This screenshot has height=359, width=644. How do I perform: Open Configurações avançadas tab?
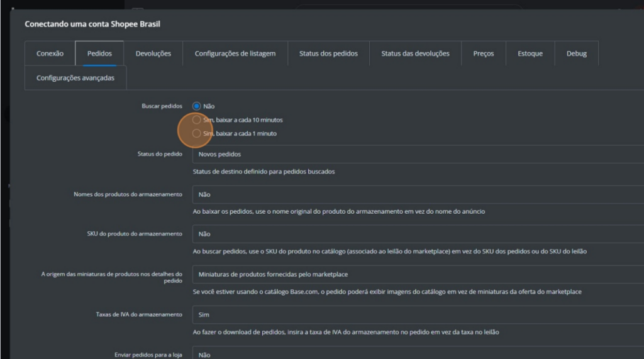pos(75,78)
